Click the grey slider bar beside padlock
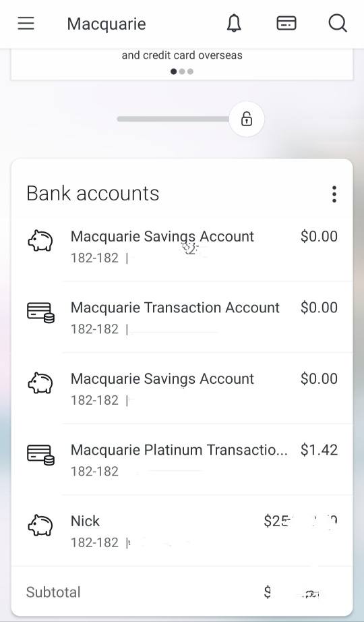This screenshot has height=622, width=364. 173,119
